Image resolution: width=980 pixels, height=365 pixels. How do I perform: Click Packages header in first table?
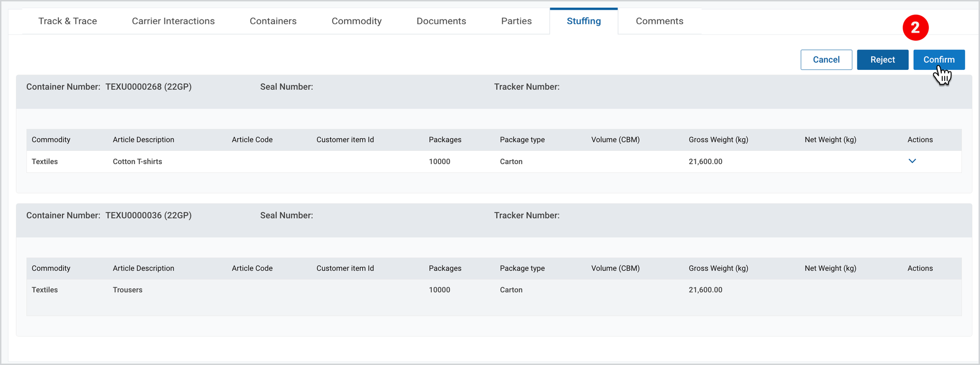(x=445, y=140)
